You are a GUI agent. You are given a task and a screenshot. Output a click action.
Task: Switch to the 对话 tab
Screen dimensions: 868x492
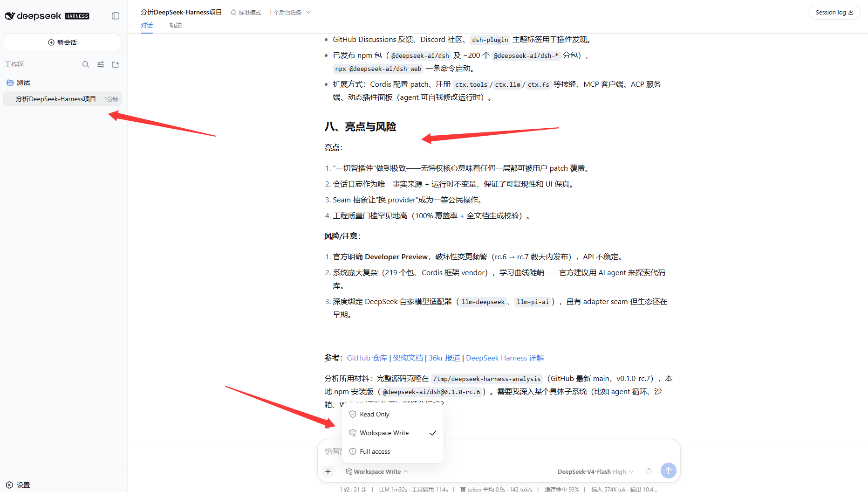(147, 26)
